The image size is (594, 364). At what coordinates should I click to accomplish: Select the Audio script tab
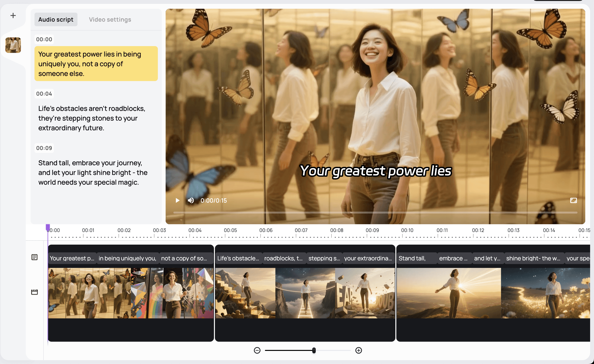pos(56,19)
